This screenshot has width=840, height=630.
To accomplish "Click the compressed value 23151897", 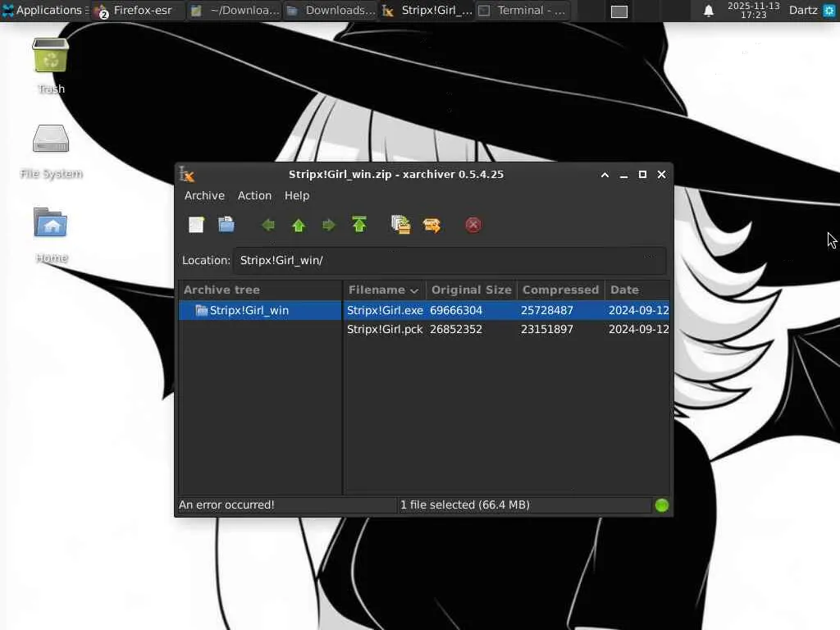I will [547, 329].
